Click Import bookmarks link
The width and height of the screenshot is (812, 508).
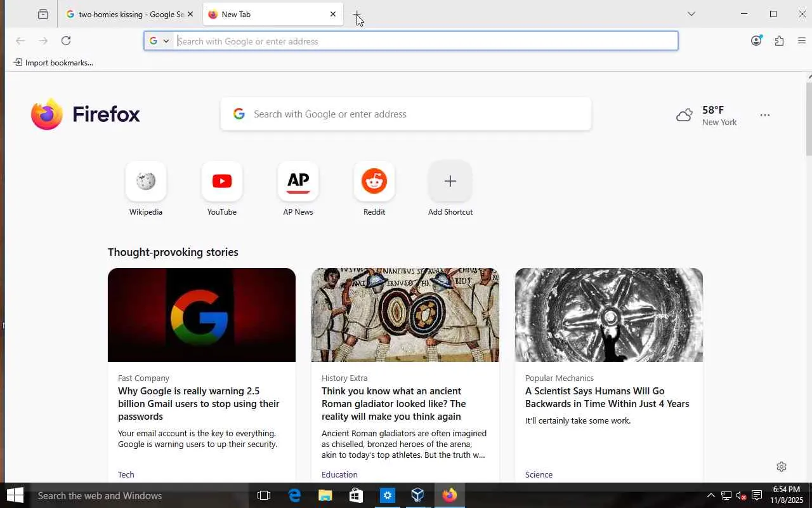(x=53, y=62)
